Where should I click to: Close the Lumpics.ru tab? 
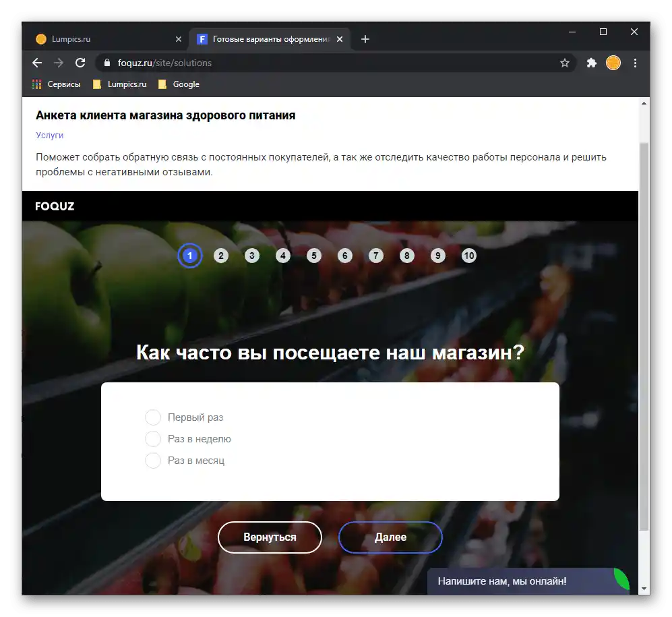(179, 39)
